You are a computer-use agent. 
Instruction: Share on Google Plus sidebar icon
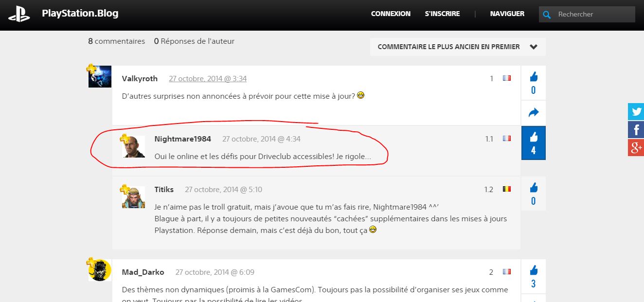(x=636, y=148)
